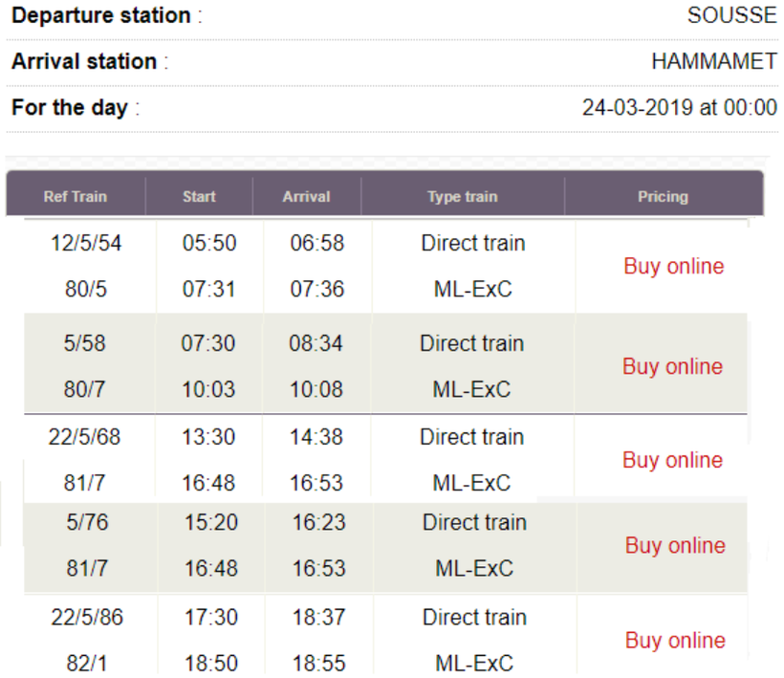Buy online the 07:30 direct train ticket
784x678 pixels.
(672, 366)
